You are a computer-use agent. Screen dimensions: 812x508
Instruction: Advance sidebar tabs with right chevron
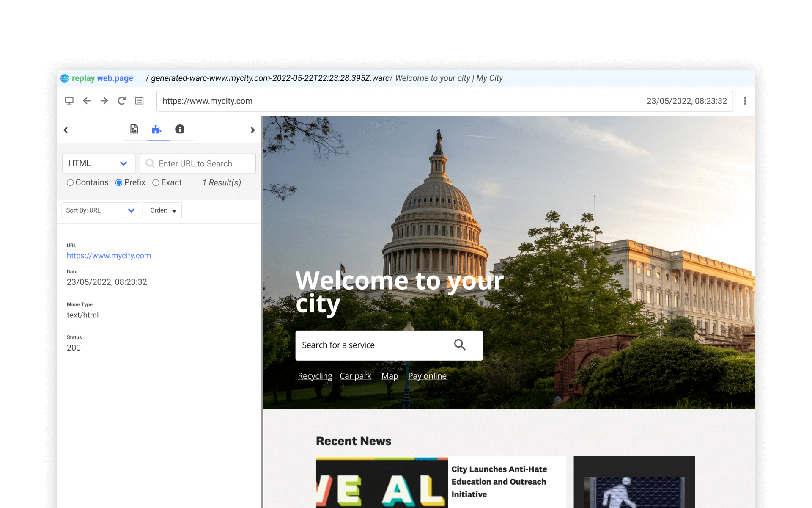(x=252, y=130)
